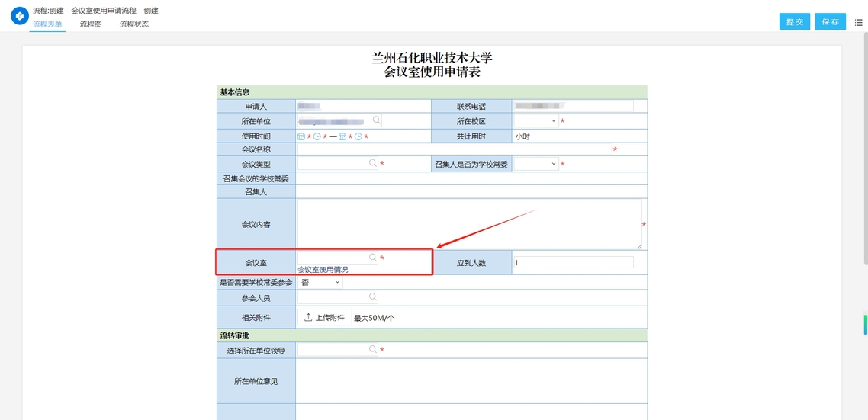Focus the 会议内容 text area
Screen dimensions: 868x420
pos(470,224)
